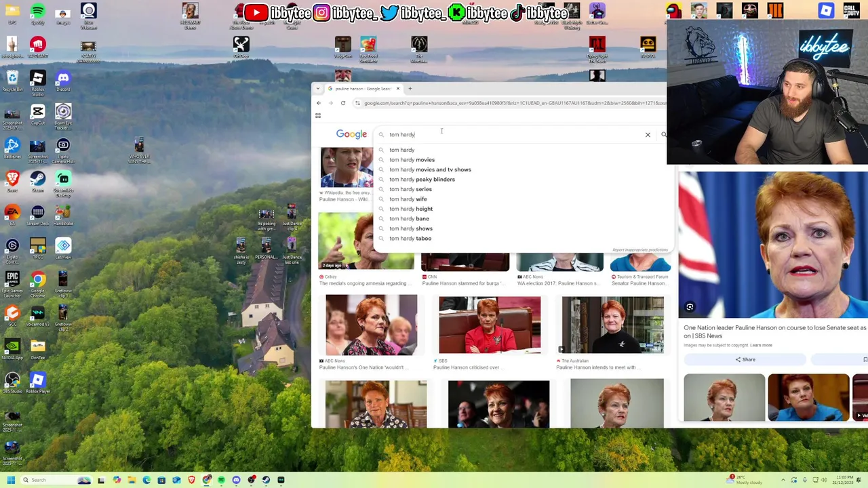This screenshot has height=488, width=868.
Task: Open Streamlabs Desktop shortcut
Action: coord(63,183)
